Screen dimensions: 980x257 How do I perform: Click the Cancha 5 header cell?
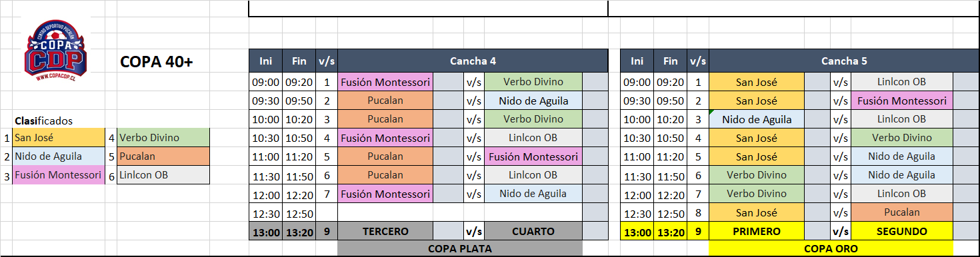(844, 61)
